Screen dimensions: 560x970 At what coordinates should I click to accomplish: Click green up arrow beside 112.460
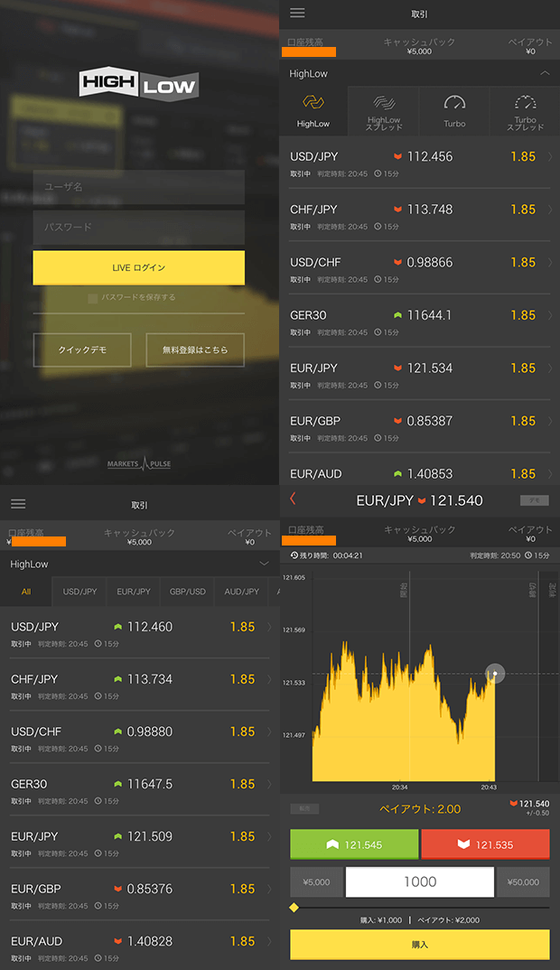[117, 627]
